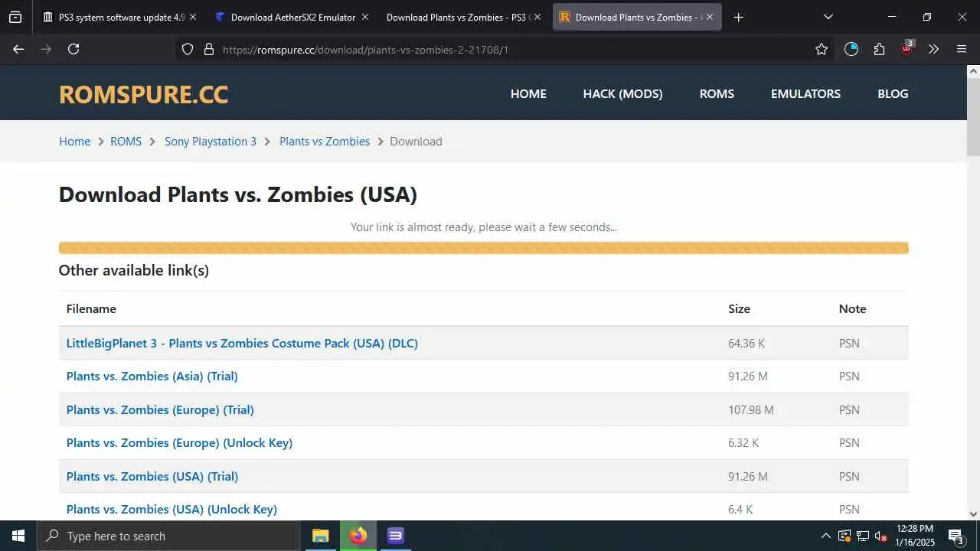Image resolution: width=980 pixels, height=551 pixels.
Task: Close the PS3 system software update tab
Action: (192, 17)
